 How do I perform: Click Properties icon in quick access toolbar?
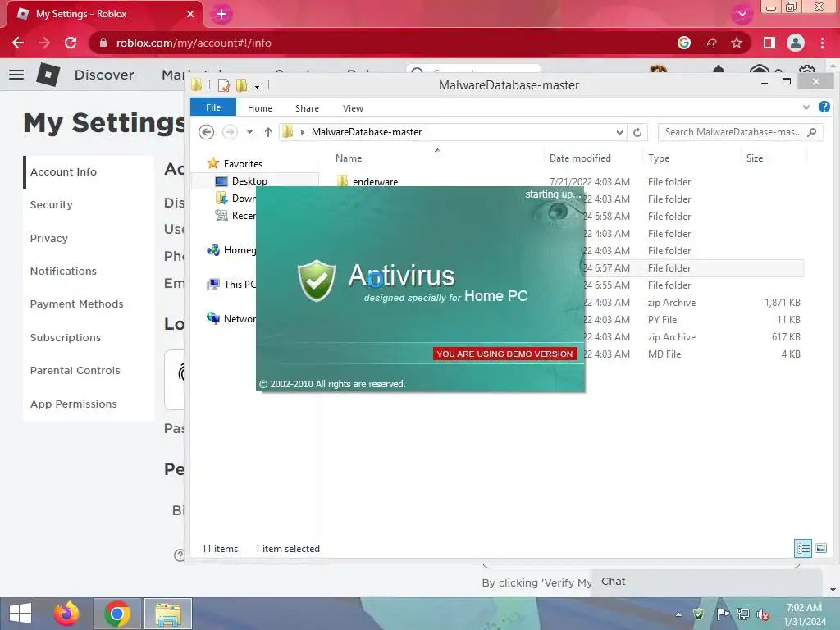coord(224,85)
